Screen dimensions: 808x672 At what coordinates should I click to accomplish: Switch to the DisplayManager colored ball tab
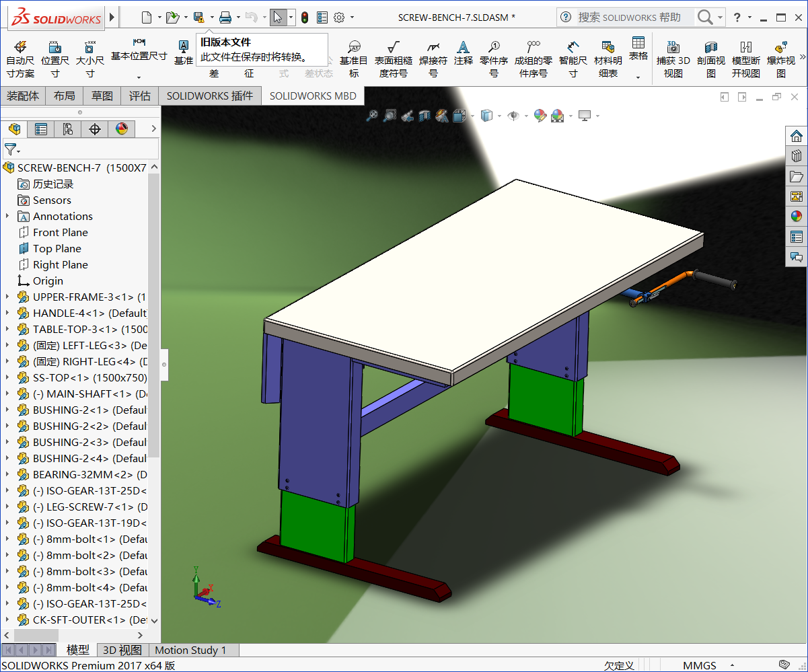click(122, 128)
